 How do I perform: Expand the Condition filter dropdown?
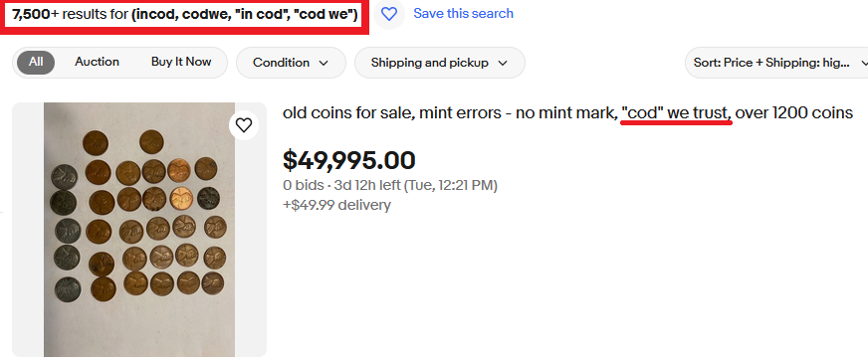pyautogui.click(x=292, y=63)
